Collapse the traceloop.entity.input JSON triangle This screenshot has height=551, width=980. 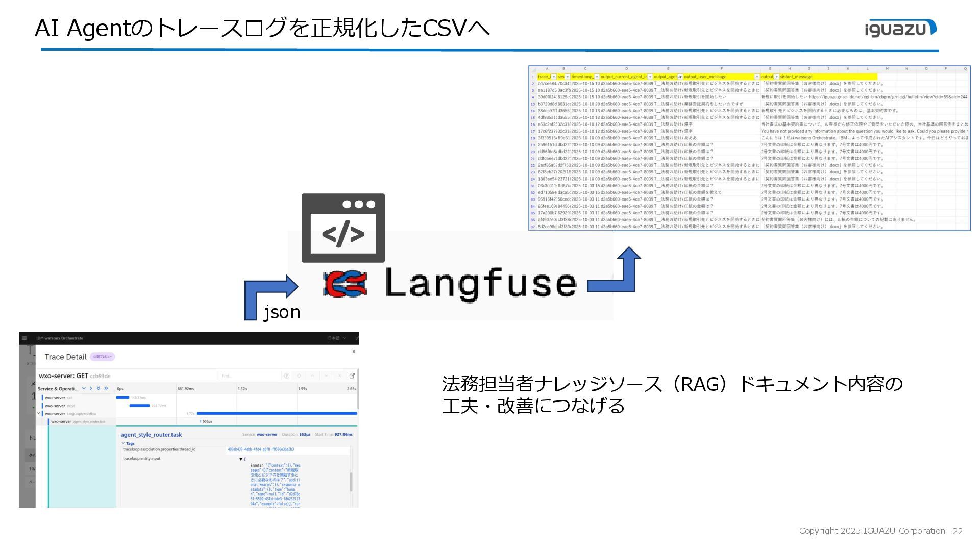241,459
